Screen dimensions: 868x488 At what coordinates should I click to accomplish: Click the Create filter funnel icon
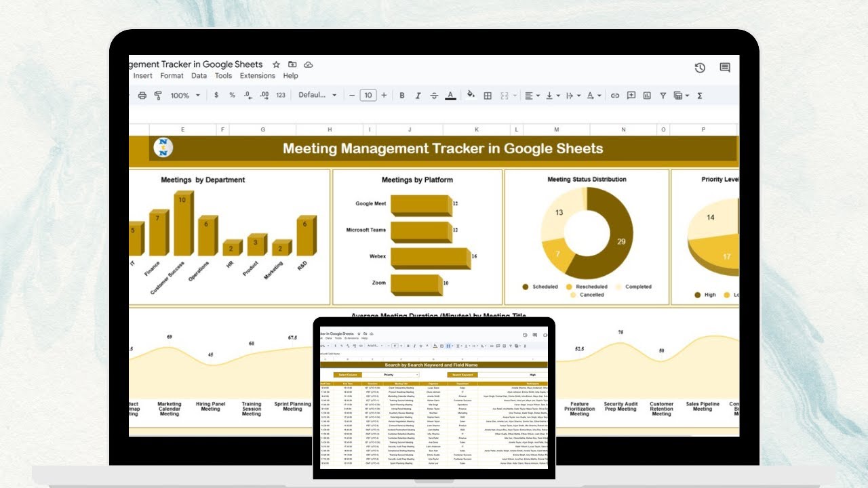(663, 96)
